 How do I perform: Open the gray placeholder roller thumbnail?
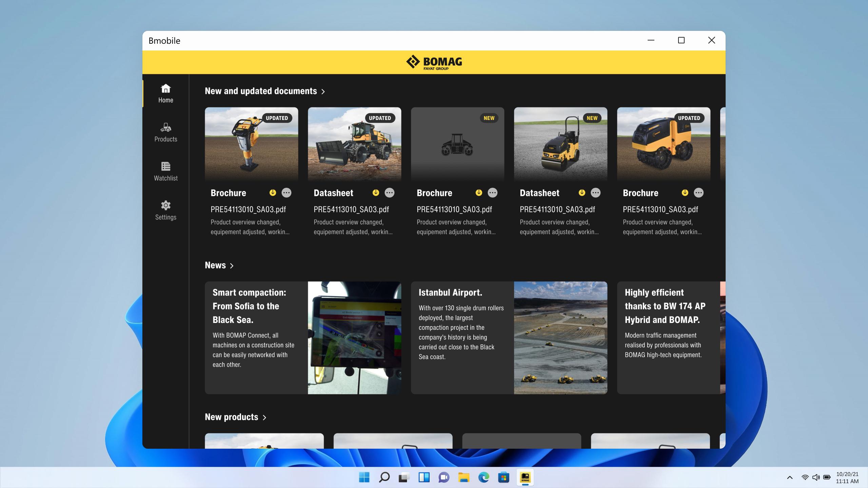(457, 144)
